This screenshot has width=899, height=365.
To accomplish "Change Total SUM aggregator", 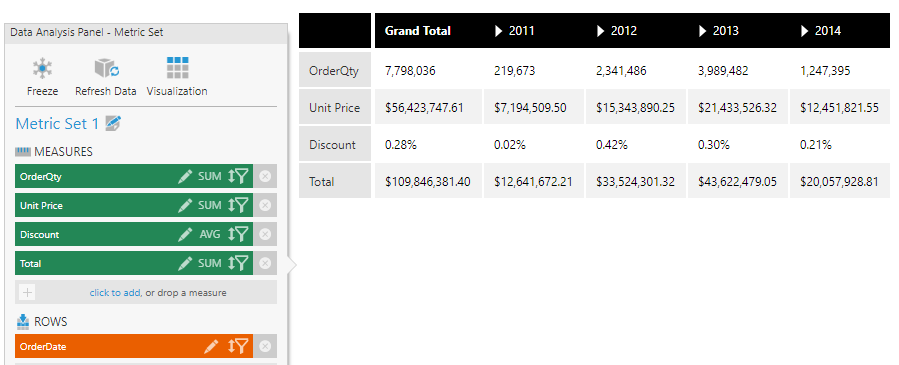I will [x=210, y=263].
